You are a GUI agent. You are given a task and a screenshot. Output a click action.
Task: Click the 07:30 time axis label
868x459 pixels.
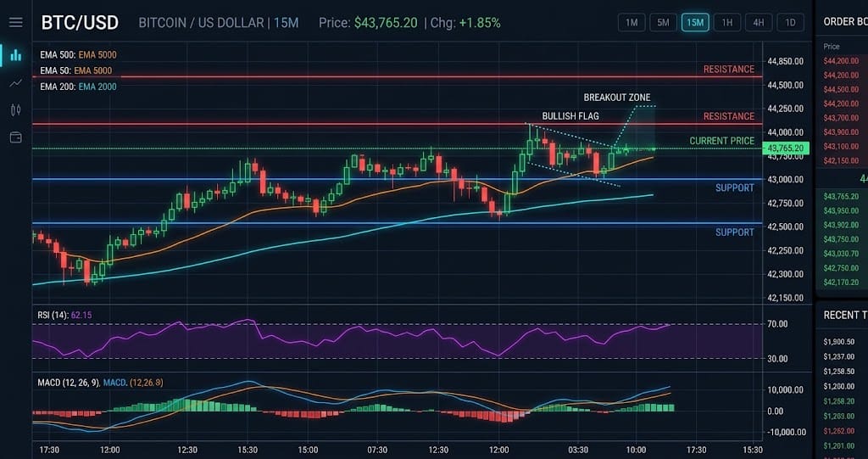coord(377,450)
